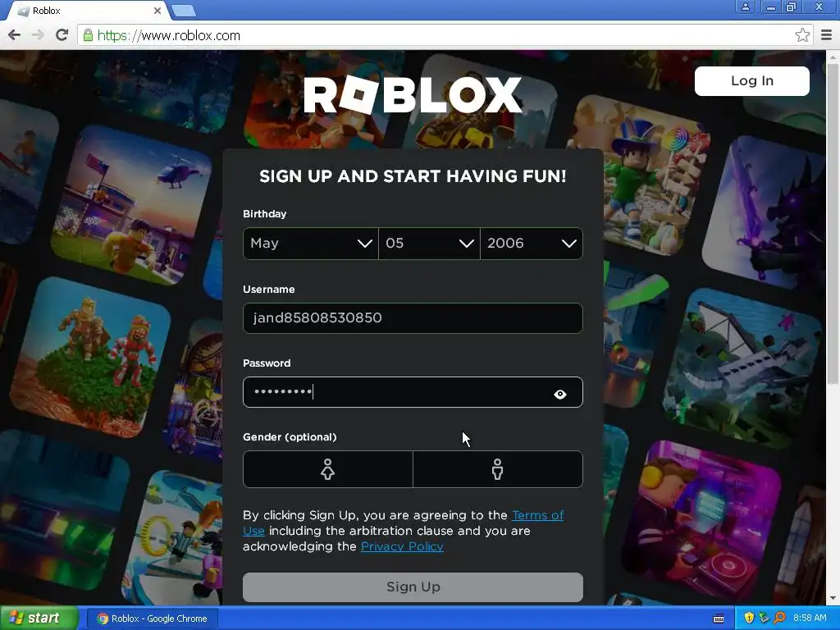
Task: Click the address bar URL
Action: (169, 36)
